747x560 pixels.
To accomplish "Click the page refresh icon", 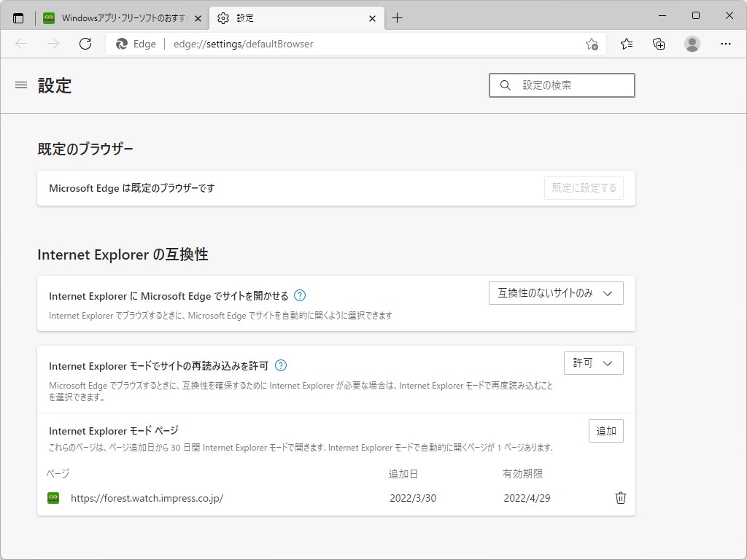I will (85, 44).
